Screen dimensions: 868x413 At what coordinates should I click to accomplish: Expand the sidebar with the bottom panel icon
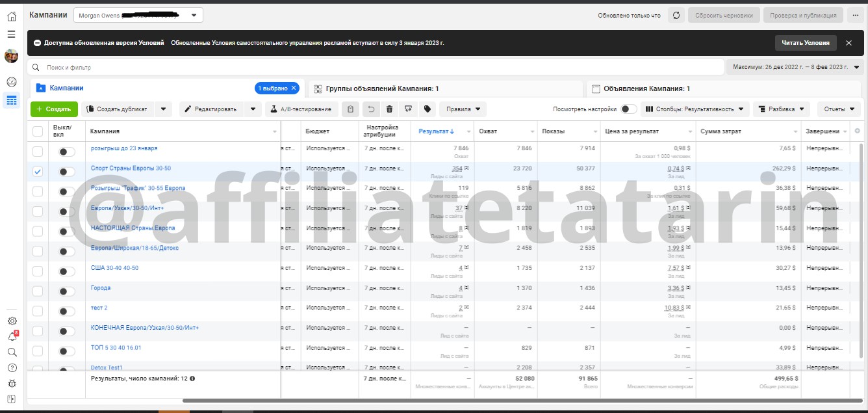(x=12, y=399)
